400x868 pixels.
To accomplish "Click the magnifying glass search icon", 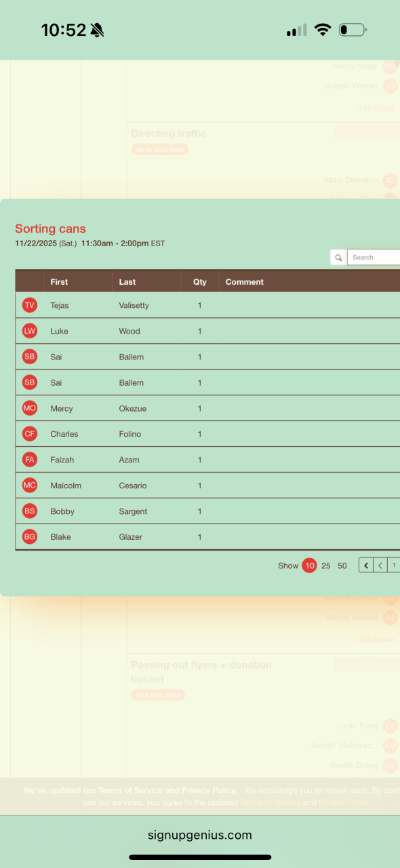I will point(338,258).
